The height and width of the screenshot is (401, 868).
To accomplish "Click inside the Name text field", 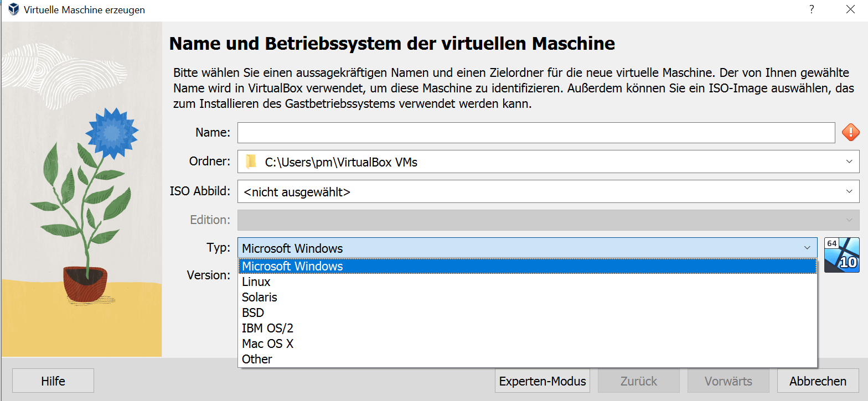I will coord(536,133).
